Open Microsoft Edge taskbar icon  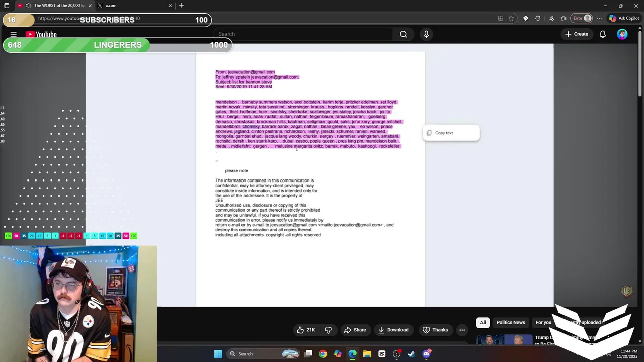pos(352,354)
